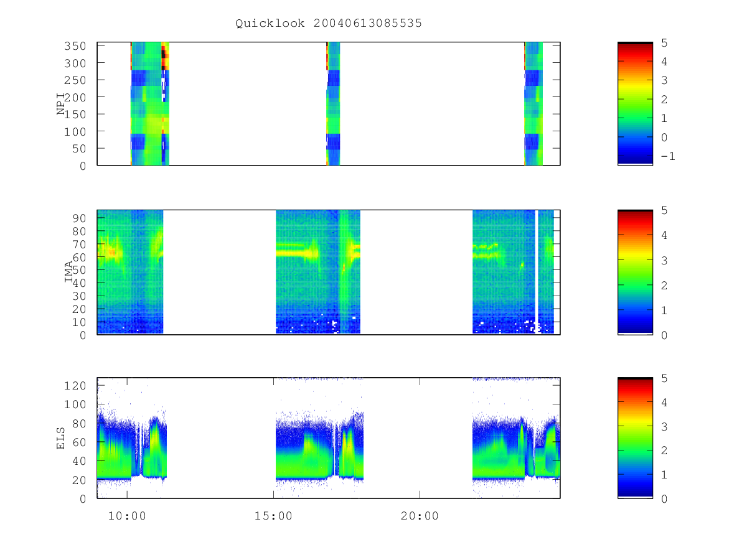Click the -1 label on NPI colorbar
The image size is (747, 560).
pos(667,156)
